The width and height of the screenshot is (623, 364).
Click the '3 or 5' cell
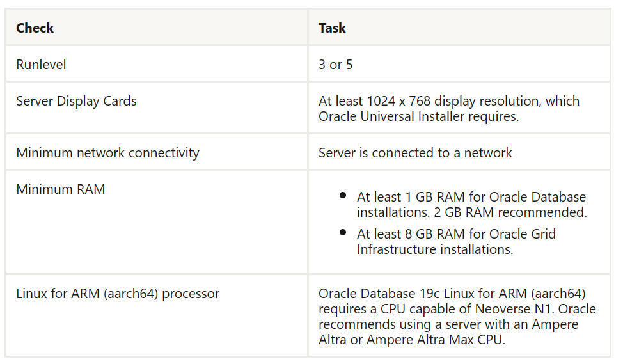click(335, 65)
